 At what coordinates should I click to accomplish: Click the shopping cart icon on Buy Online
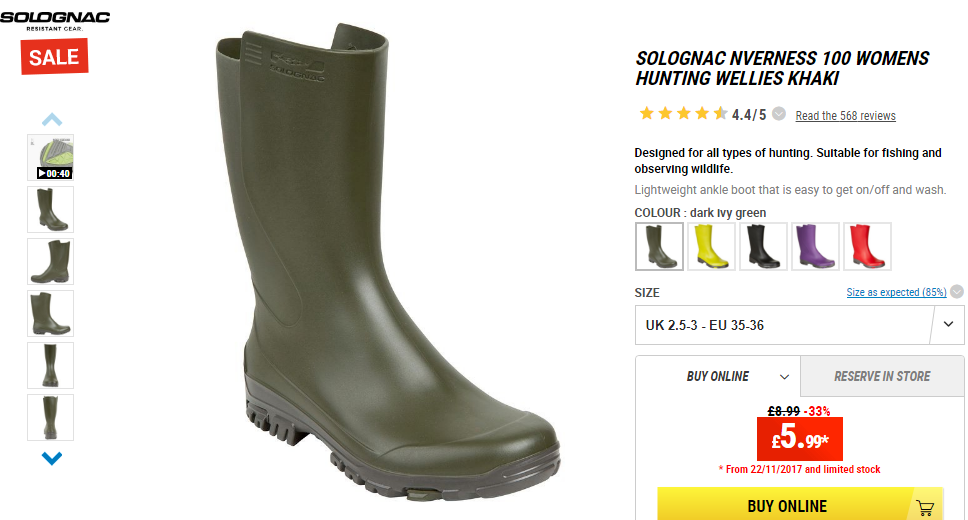[x=925, y=507]
